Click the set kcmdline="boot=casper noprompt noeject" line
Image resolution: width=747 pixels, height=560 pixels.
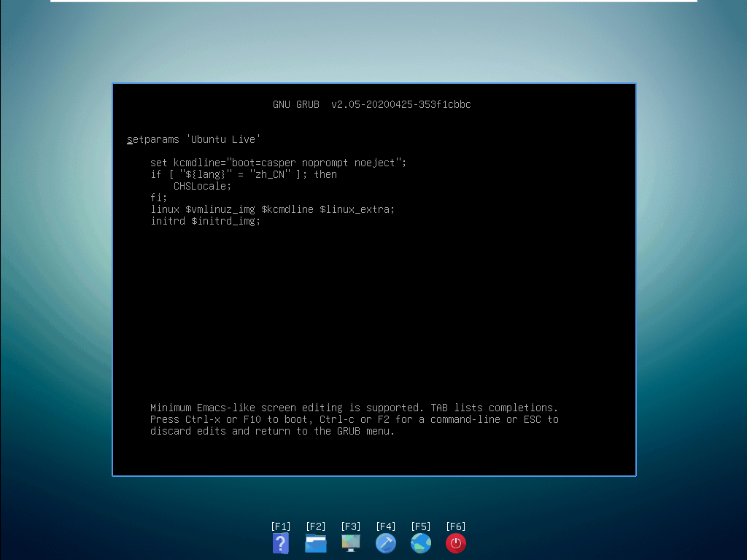[278, 163]
